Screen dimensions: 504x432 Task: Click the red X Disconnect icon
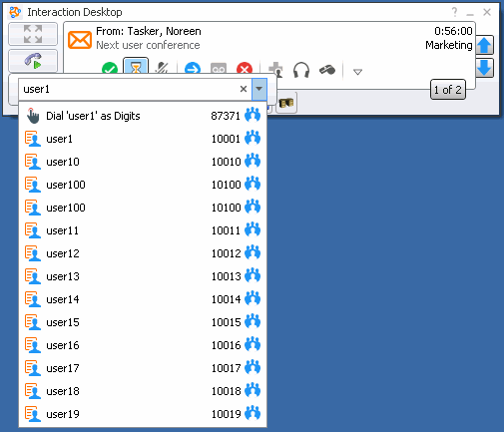tap(245, 69)
